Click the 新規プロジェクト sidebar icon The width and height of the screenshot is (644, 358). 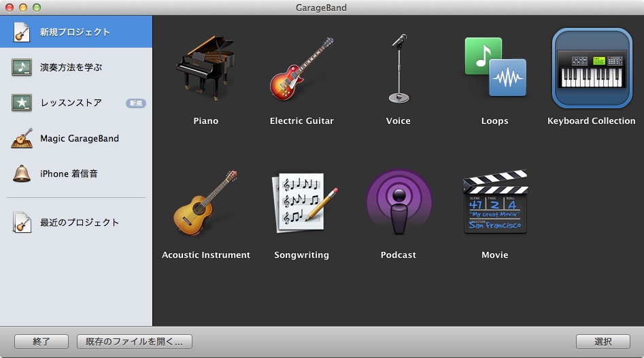(21, 32)
